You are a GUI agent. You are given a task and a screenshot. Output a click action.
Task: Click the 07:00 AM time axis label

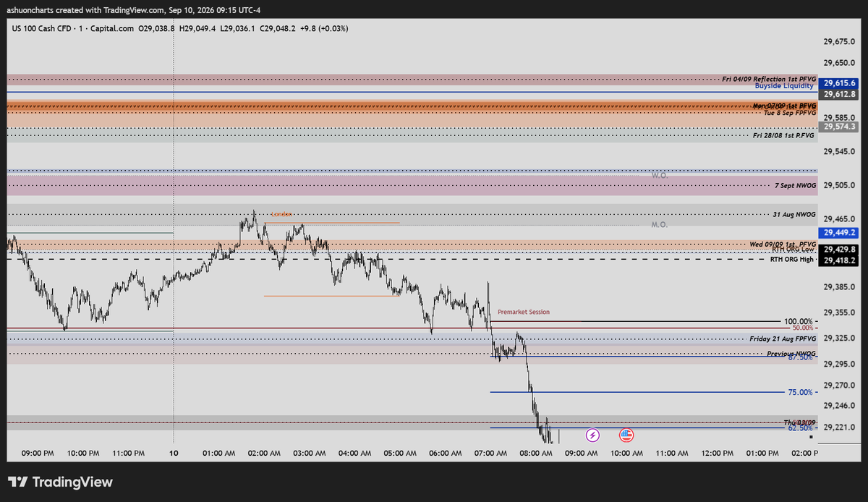tap(491, 453)
